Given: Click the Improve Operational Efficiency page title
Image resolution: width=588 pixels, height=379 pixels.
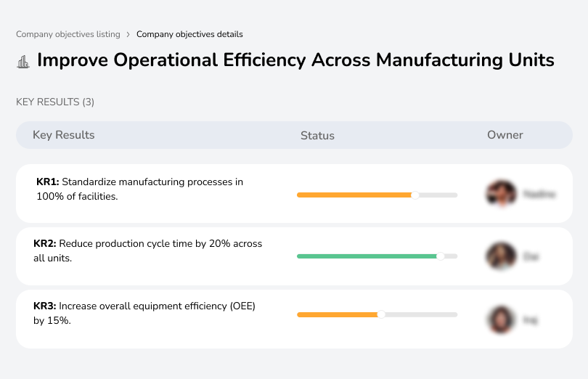Looking at the screenshot, I should 295,60.
